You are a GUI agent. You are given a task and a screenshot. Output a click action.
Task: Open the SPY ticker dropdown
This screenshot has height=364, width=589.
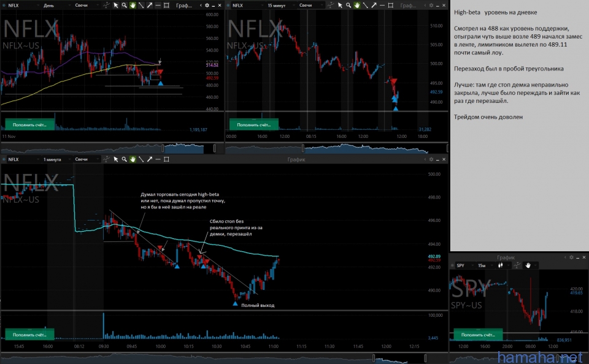pyautogui.click(x=464, y=265)
